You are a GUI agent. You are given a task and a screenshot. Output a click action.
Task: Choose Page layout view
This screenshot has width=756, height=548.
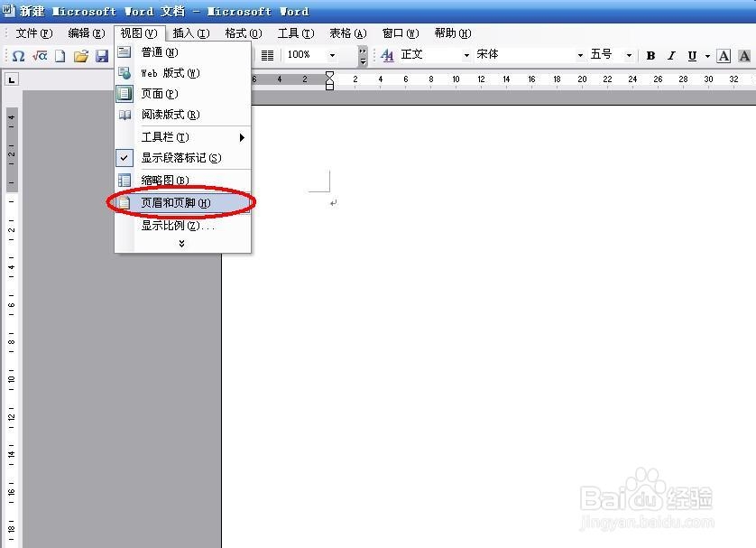tap(183, 94)
